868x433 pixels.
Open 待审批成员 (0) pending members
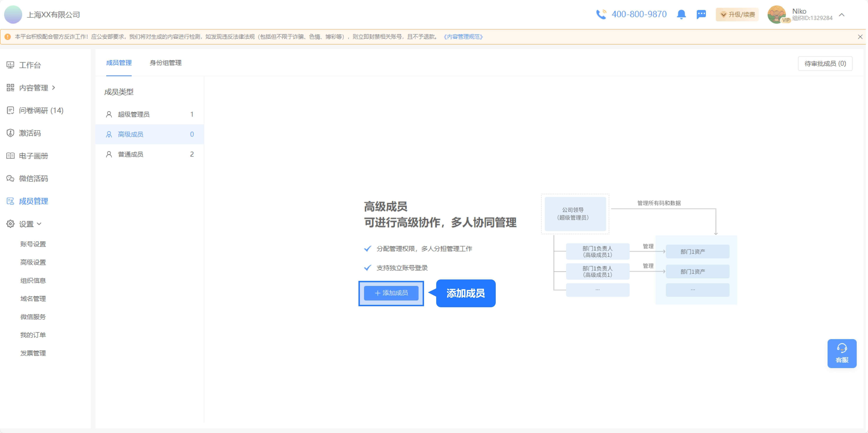(825, 63)
